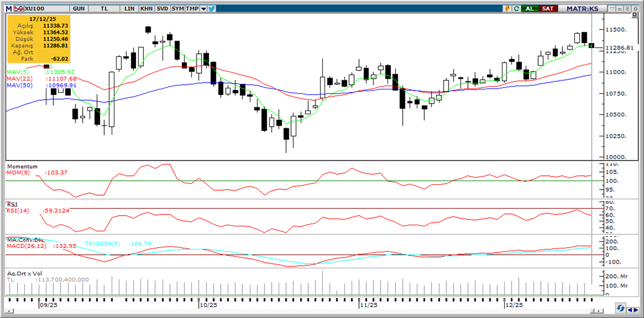Open the chart symbol icon beside XU100

(x=19, y=8)
